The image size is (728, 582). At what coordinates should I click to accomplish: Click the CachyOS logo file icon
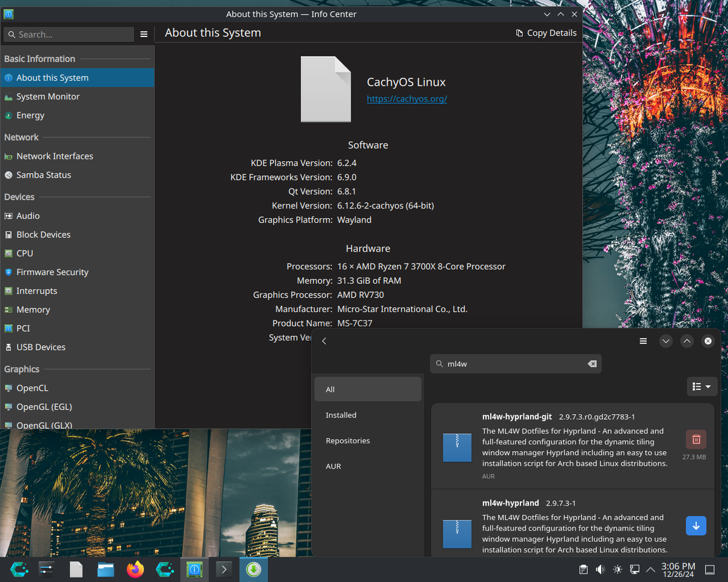click(326, 89)
